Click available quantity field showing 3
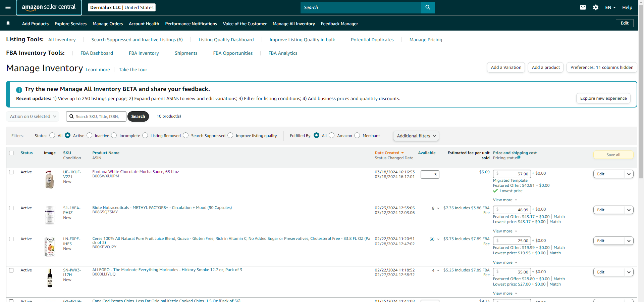This screenshot has width=644, height=302. point(430,175)
